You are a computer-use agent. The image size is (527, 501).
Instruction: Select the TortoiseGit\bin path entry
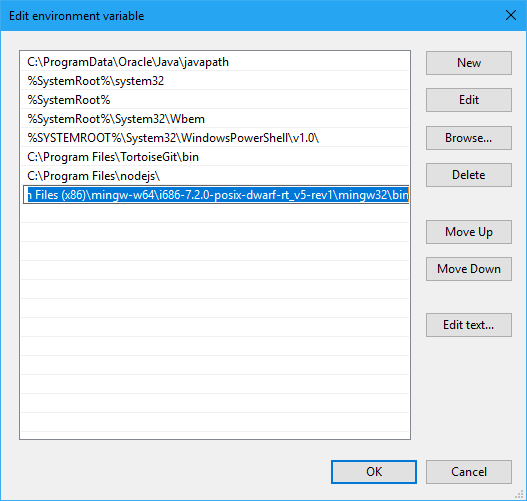coord(215,157)
